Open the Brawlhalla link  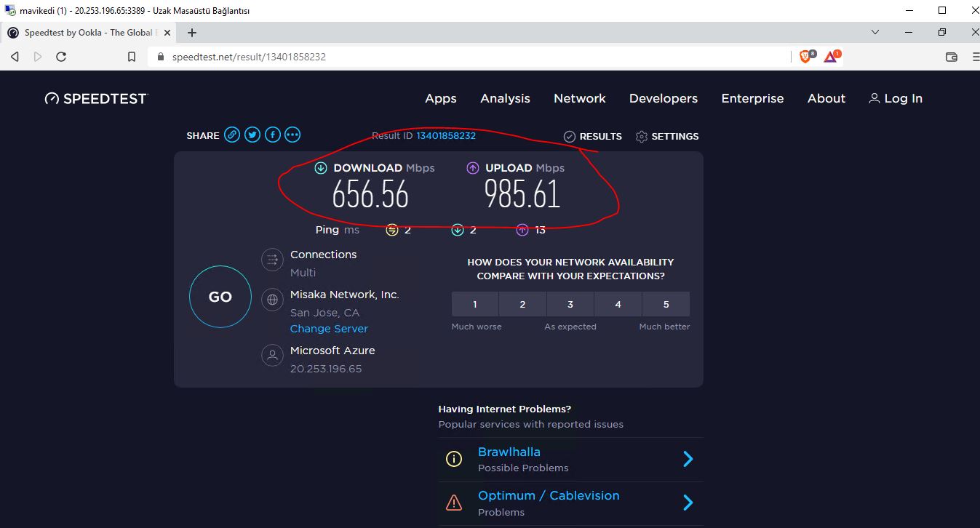[x=509, y=452]
